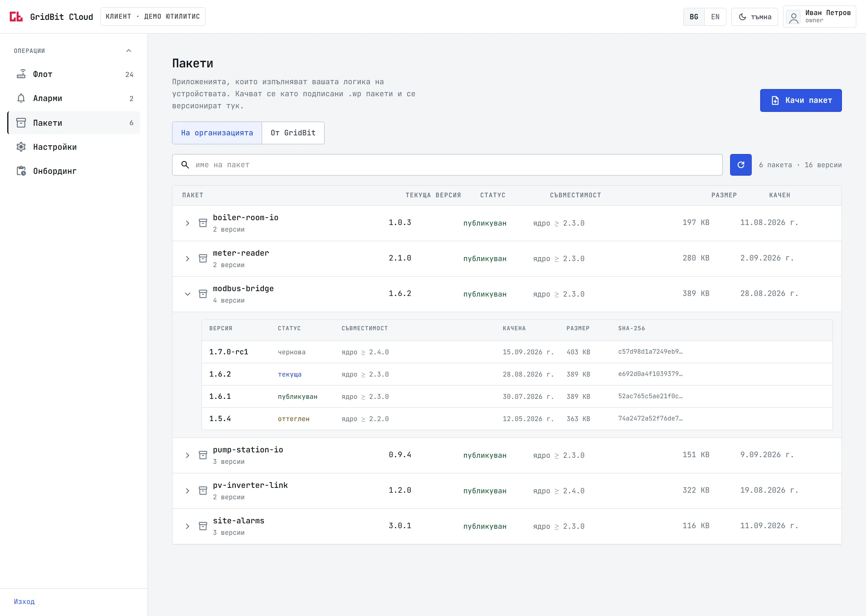Click the отеглен status label
866x616 pixels.
click(x=293, y=419)
